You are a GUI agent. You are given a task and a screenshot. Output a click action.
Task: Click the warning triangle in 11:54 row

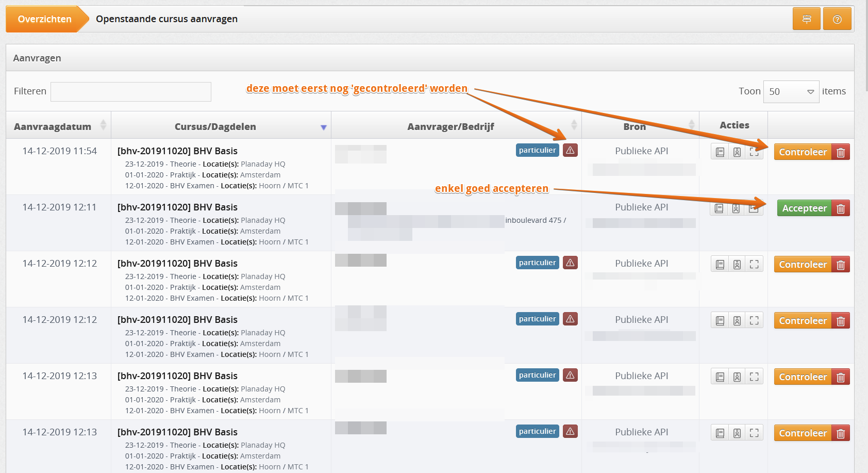point(570,150)
